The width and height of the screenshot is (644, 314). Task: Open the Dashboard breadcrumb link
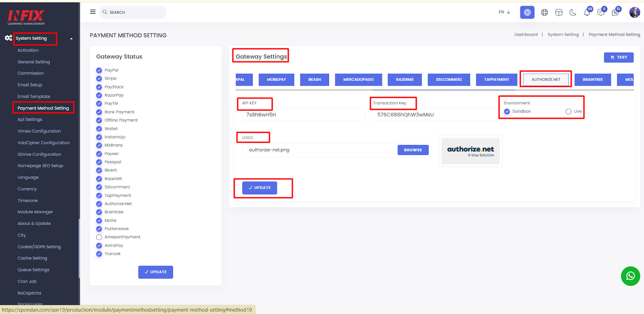[x=526, y=35]
